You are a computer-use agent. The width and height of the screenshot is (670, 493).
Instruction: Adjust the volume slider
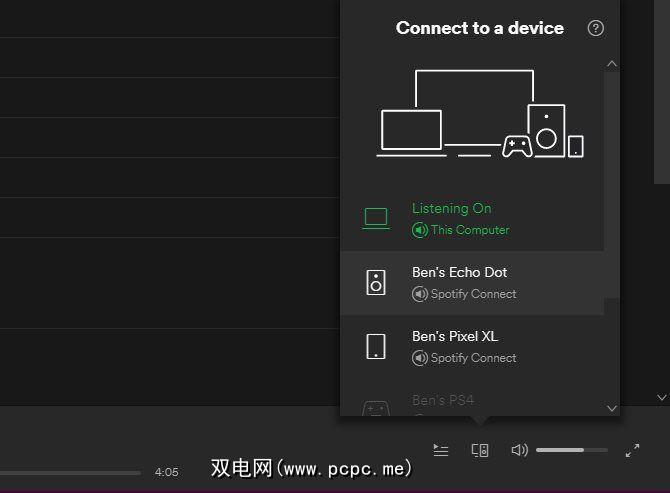coord(571,450)
